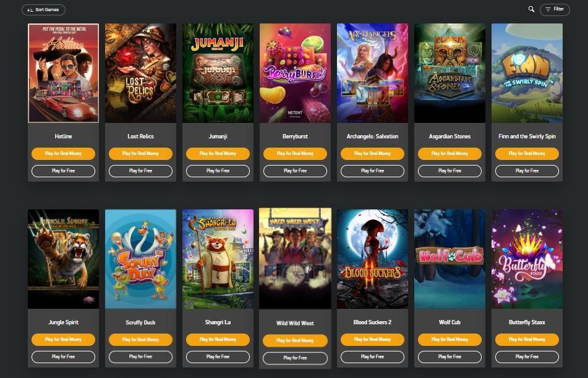Play Archangels: Salvation for Real Money

click(372, 154)
